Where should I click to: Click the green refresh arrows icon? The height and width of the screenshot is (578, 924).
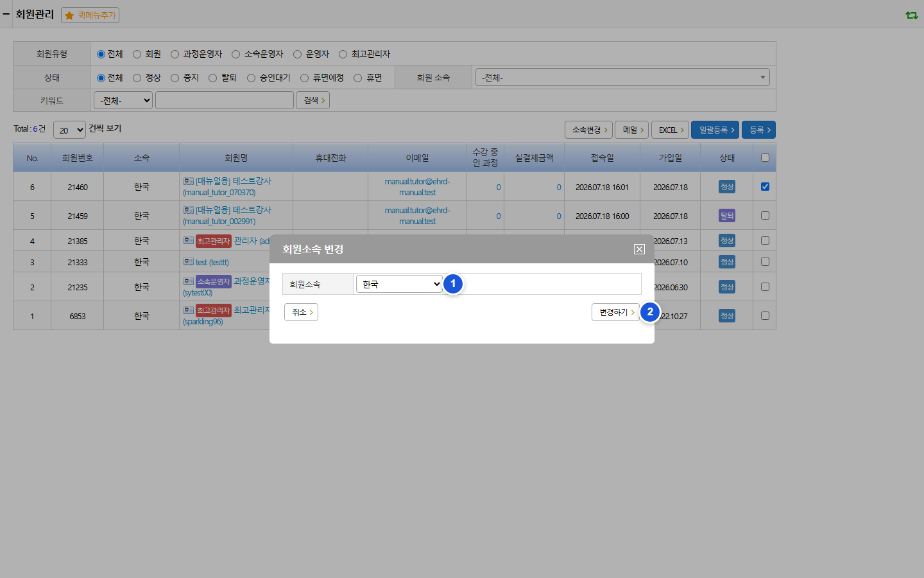pyautogui.click(x=911, y=15)
